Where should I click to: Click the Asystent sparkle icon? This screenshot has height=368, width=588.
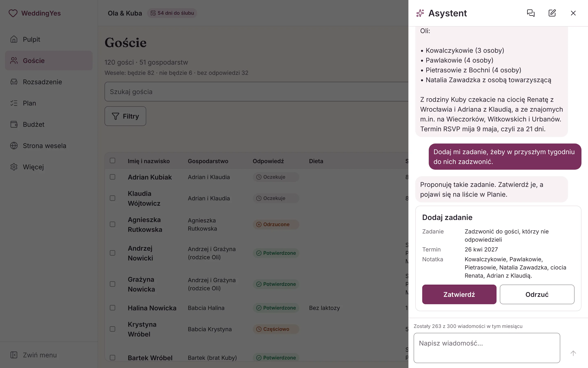pyautogui.click(x=420, y=13)
